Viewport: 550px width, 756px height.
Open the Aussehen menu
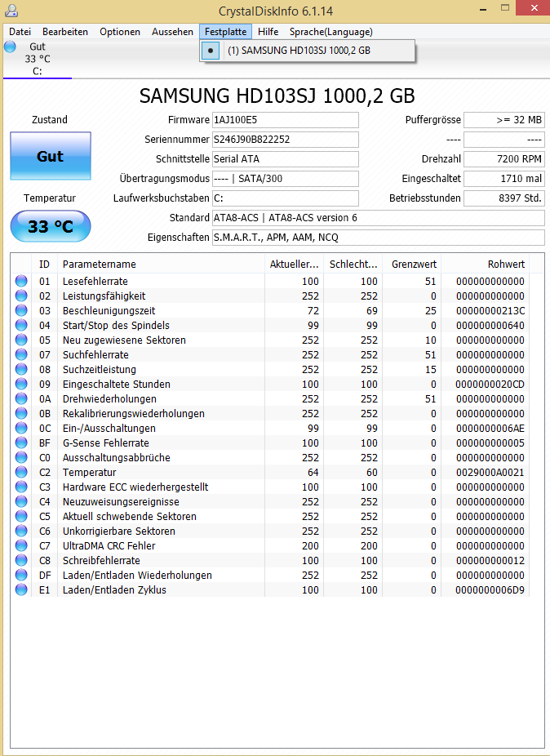click(x=172, y=32)
